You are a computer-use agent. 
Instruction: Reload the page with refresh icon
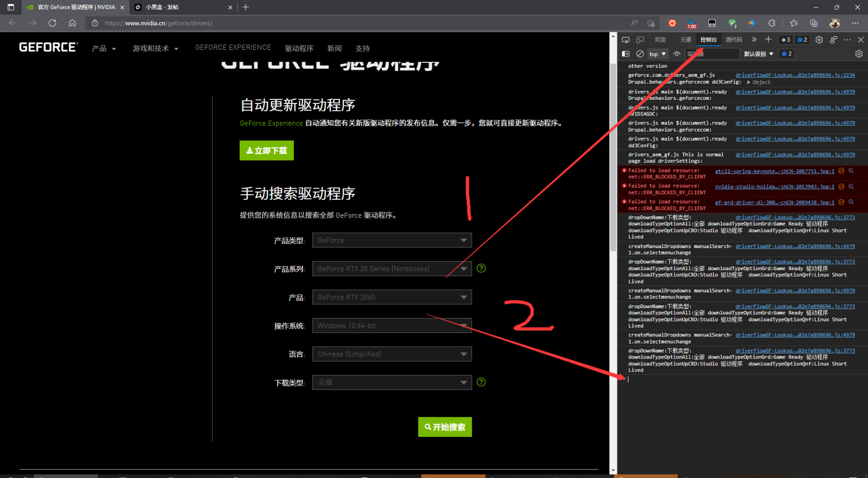pos(52,23)
